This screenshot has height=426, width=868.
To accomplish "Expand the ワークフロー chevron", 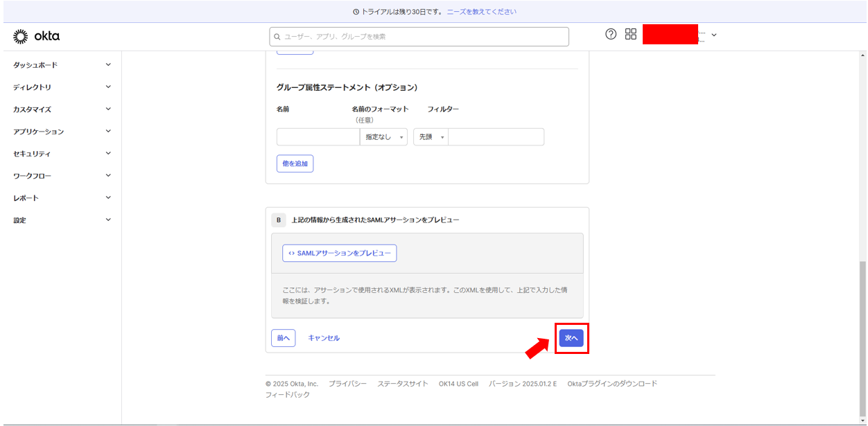I will 108,175.
